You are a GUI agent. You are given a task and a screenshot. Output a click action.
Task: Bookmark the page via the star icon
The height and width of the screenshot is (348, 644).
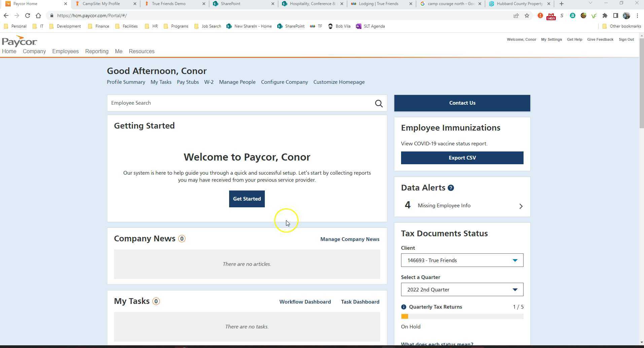527,15
